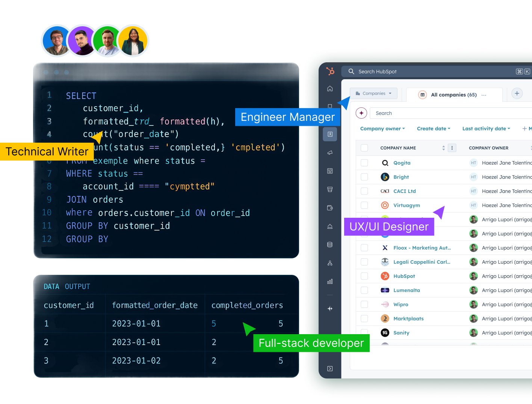Open the Virtuagym company record
The image size is (532, 404).
[407, 205]
